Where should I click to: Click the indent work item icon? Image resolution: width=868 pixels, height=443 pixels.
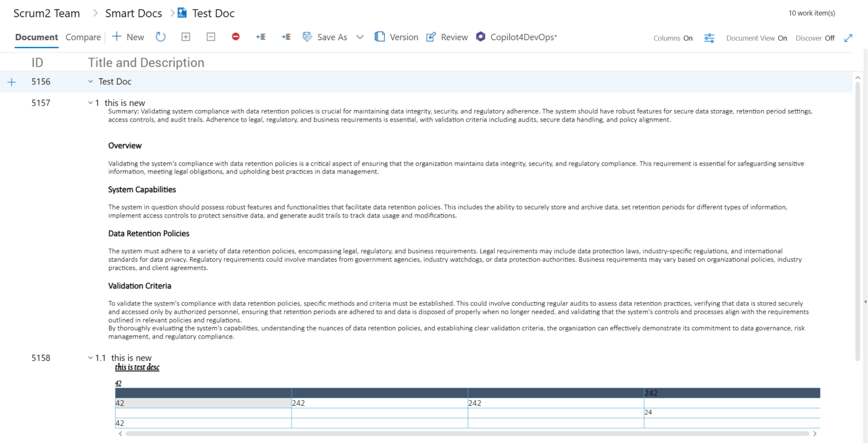pyautogui.click(x=285, y=36)
